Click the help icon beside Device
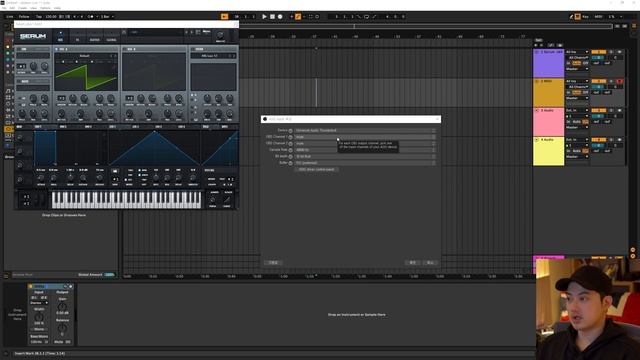The image size is (640, 360). click(291, 131)
